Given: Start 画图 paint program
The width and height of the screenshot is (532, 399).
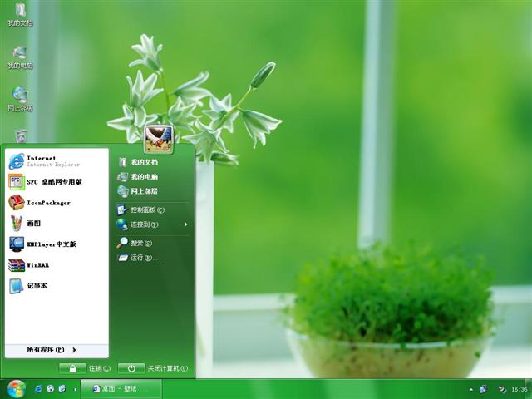Looking at the screenshot, I should 57,224.
